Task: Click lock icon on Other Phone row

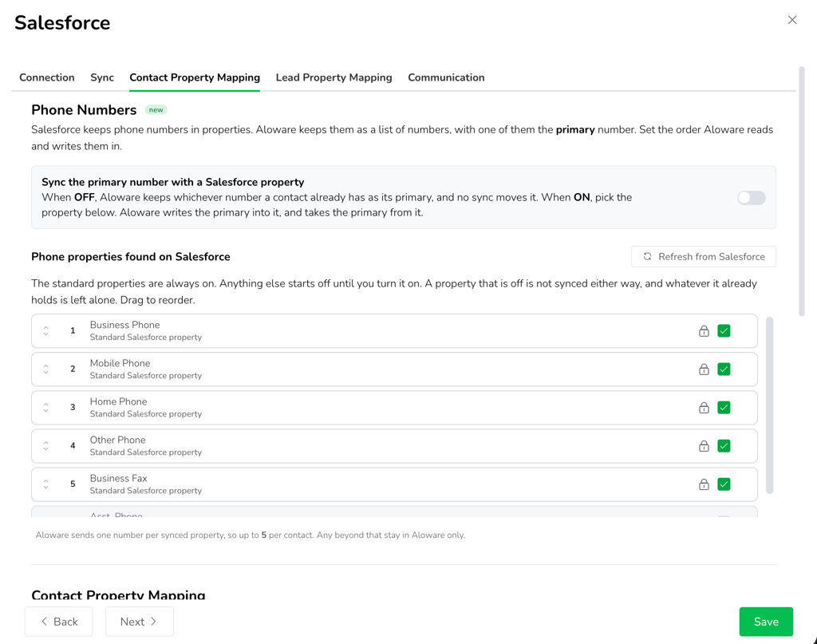Action: pos(704,445)
